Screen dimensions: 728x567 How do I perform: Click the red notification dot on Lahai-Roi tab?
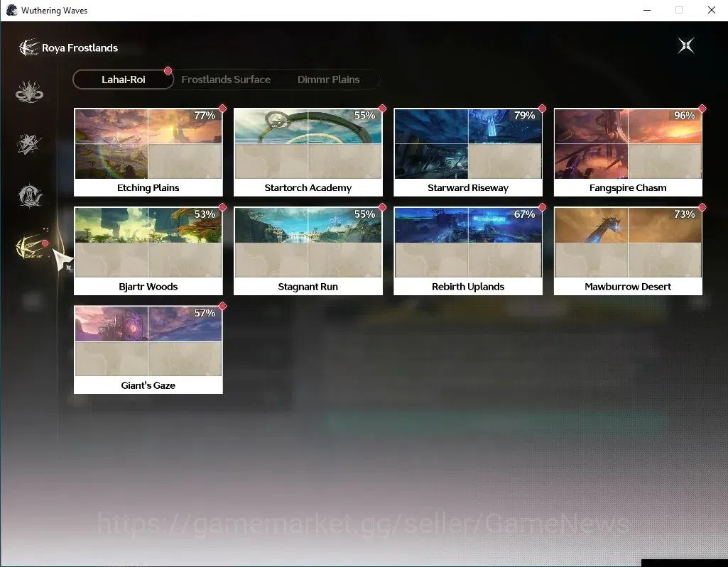pos(168,71)
